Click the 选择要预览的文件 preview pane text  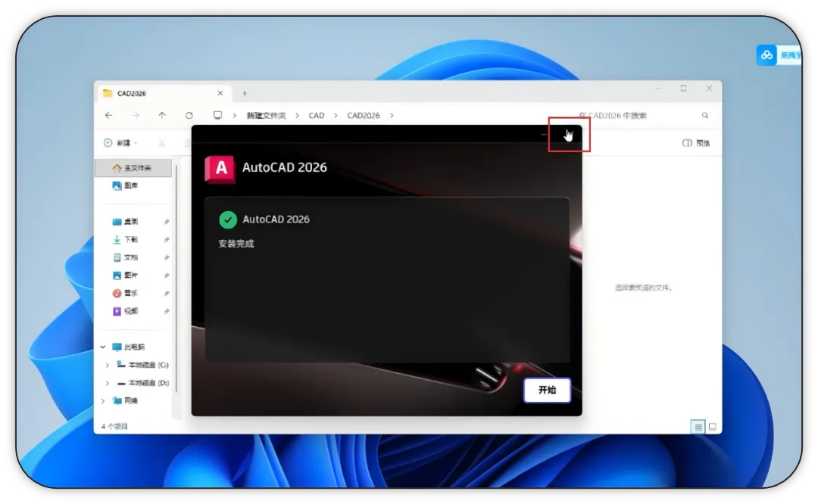pos(643,288)
